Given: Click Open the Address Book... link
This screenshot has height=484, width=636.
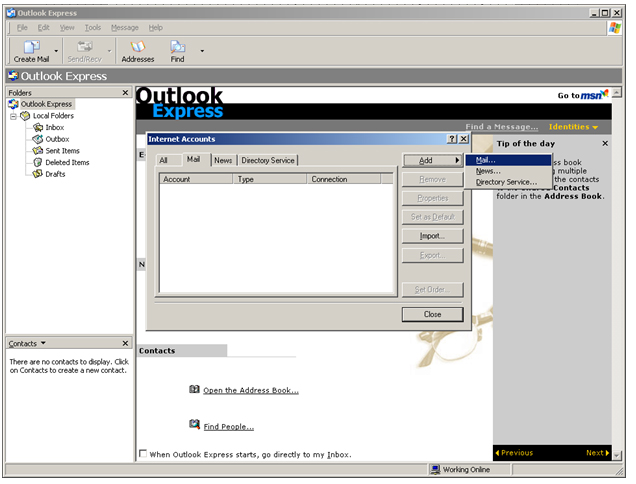Looking at the screenshot, I should click(x=251, y=391).
